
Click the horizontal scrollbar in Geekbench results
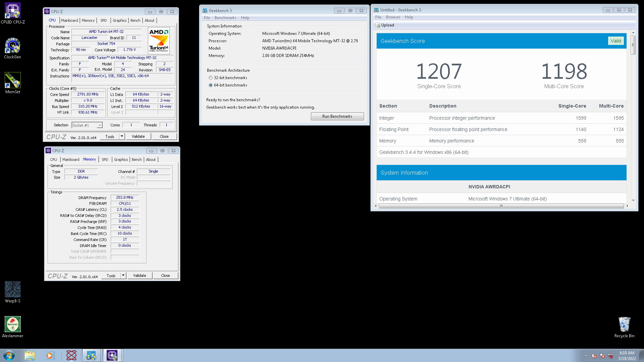501,206
